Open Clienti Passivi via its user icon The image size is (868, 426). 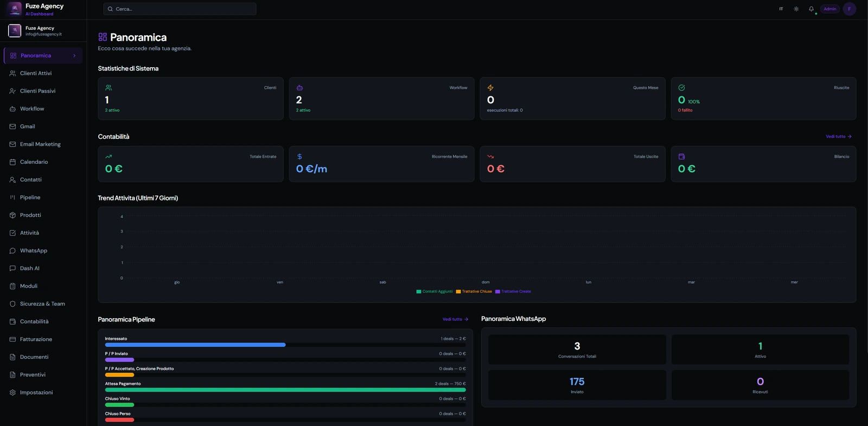(x=12, y=91)
